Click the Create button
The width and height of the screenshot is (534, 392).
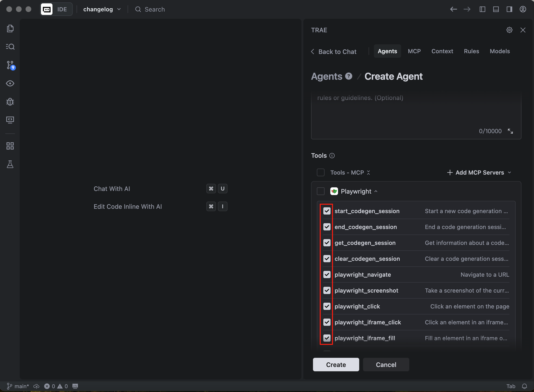[x=336, y=365]
